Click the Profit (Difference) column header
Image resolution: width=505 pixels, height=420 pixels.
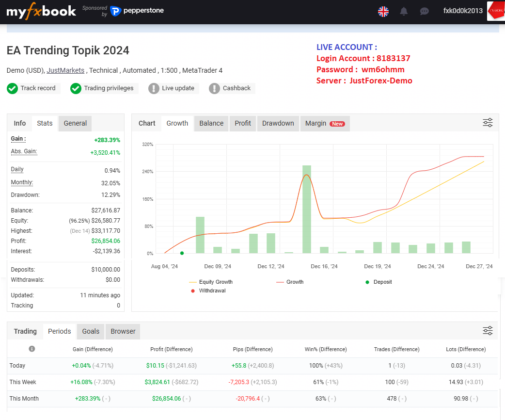(172, 349)
